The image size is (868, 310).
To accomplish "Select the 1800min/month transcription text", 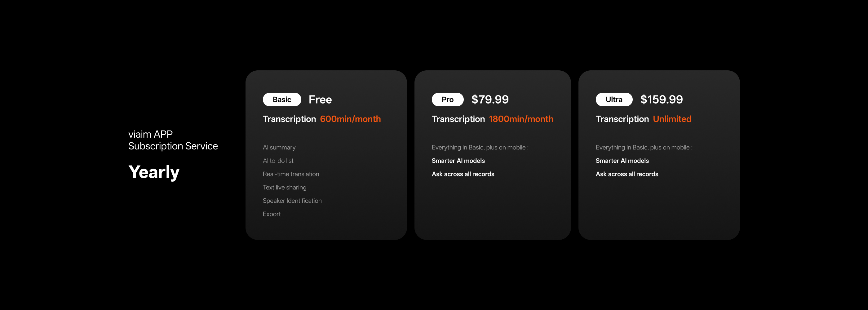I will (x=520, y=119).
